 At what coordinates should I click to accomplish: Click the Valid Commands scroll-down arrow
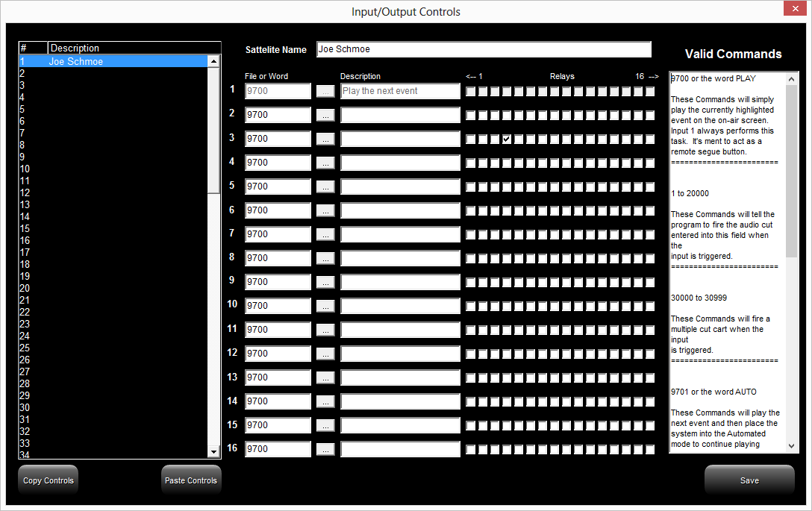tap(791, 446)
